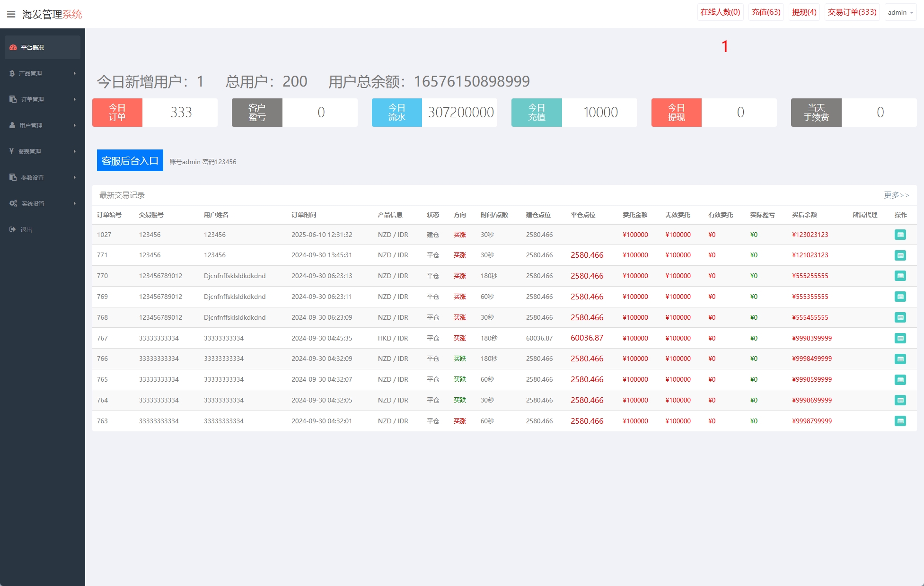Open the admin account dropdown
This screenshot has height=586, width=924.
(x=900, y=12)
